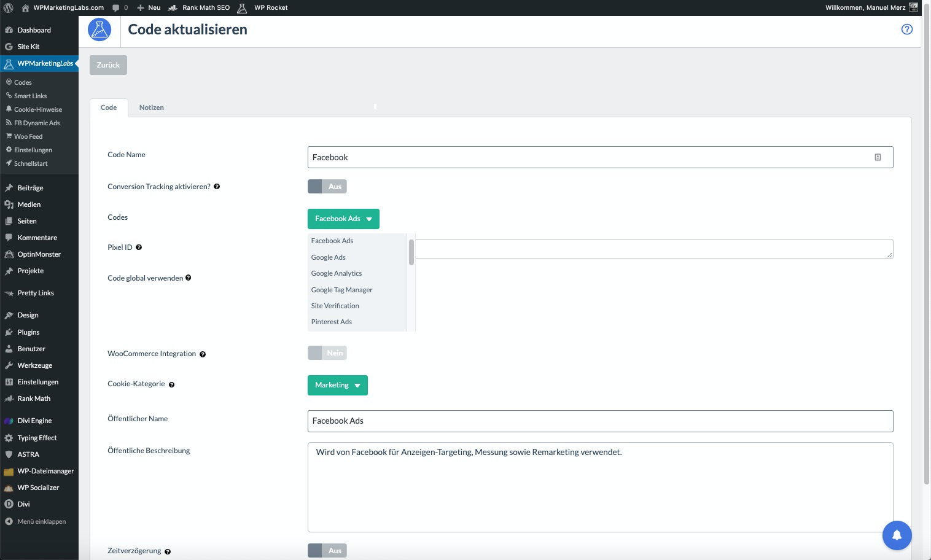Click the Kommentare icon in sidebar
The image size is (931, 560).
point(9,238)
